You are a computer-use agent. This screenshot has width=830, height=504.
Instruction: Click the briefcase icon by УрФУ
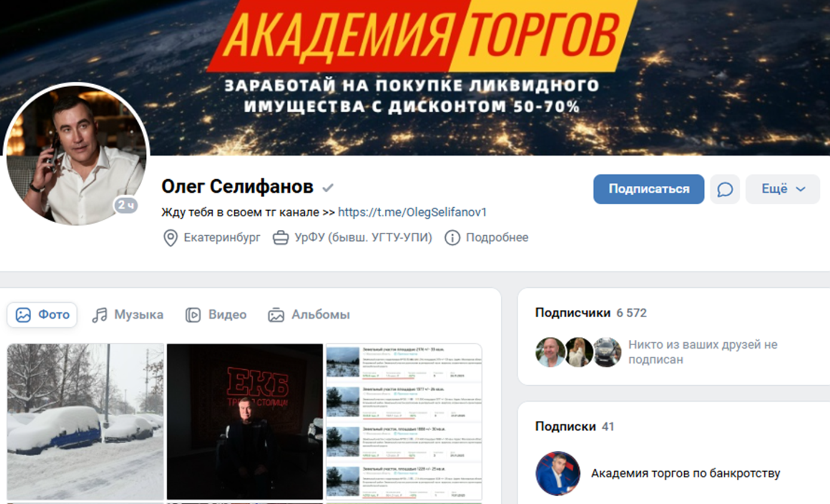[280, 238]
